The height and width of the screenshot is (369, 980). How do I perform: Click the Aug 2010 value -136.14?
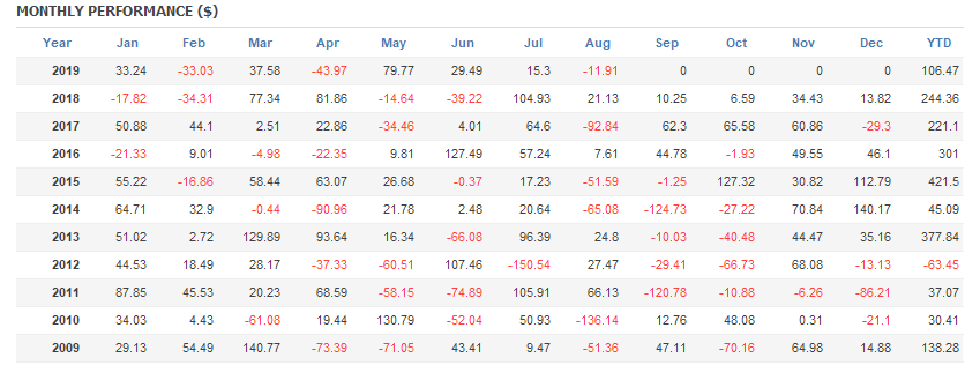pos(597,320)
